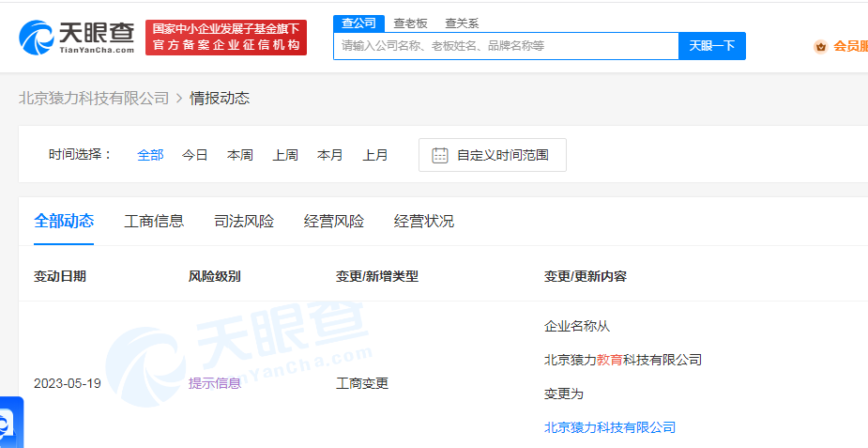Filter time by 今日
Screen dimensions: 868x448
pos(195,155)
